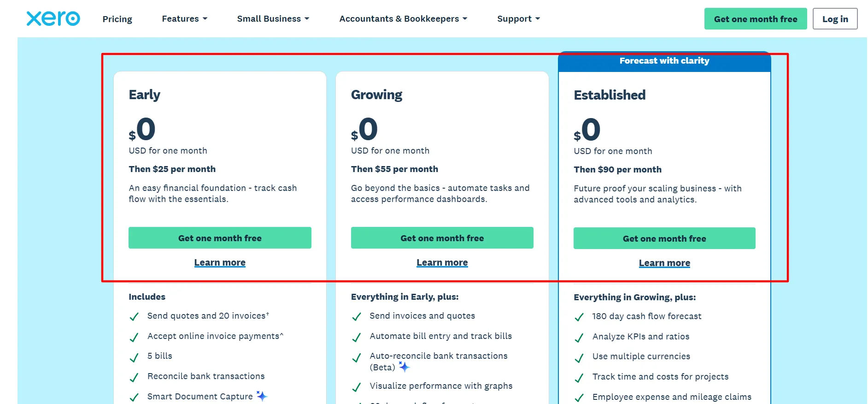Image resolution: width=868 pixels, height=404 pixels.
Task: Click the Established plan heading
Action: 610,95
